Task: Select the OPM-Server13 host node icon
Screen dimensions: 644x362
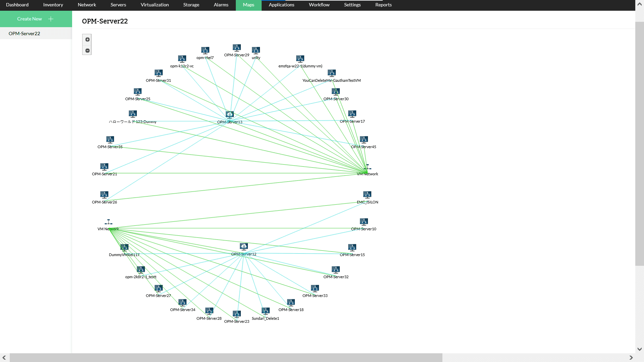Action: point(230,115)
